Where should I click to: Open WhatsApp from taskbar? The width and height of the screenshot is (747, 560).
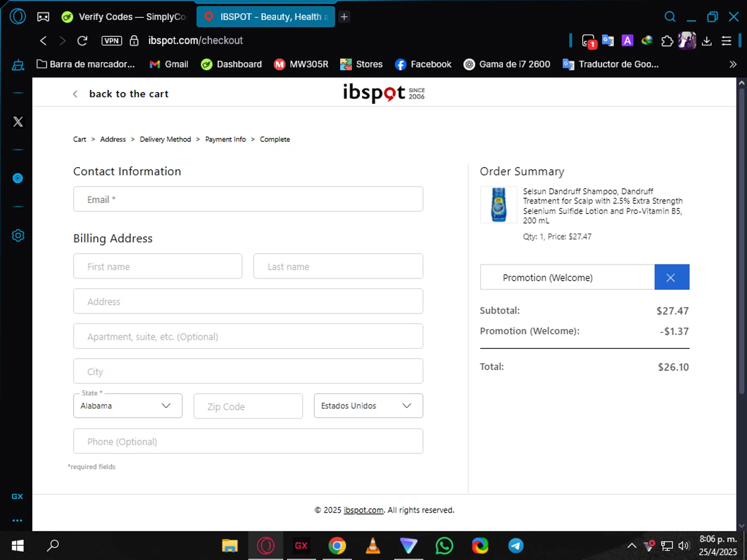pyautogui.click(x=444, y=546)
